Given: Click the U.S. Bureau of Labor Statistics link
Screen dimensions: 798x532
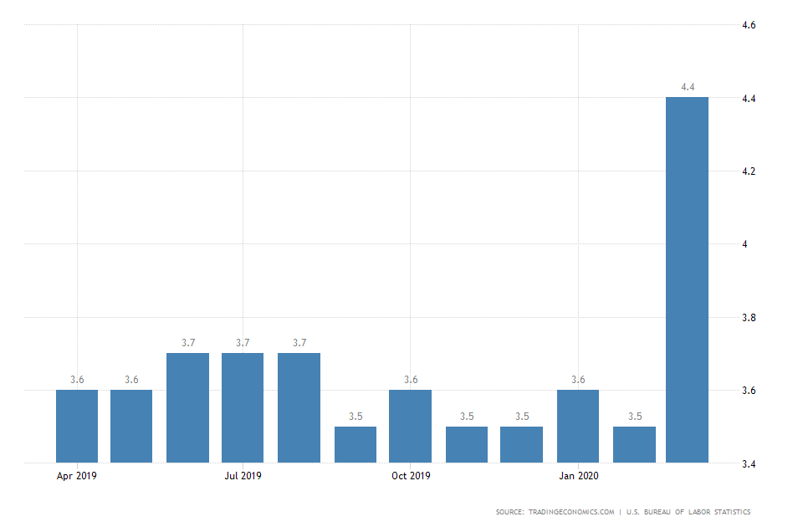Looking at the screenshot, I should point(688,509).
